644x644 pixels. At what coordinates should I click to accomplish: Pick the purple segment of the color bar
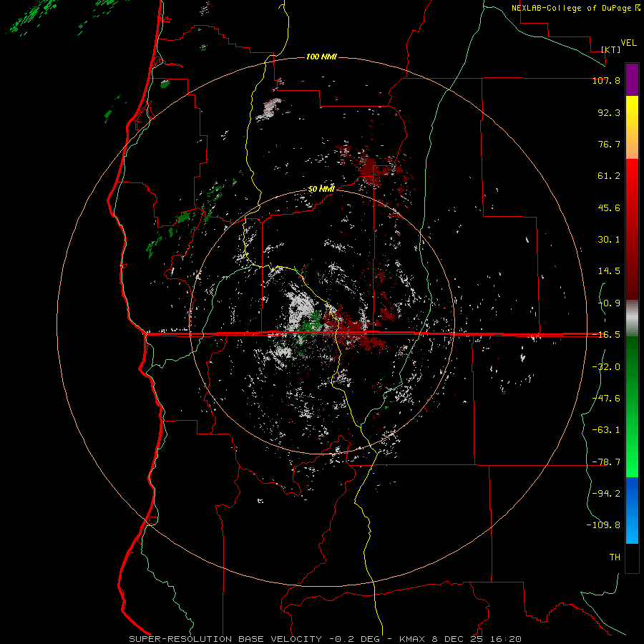pos(632,80)
